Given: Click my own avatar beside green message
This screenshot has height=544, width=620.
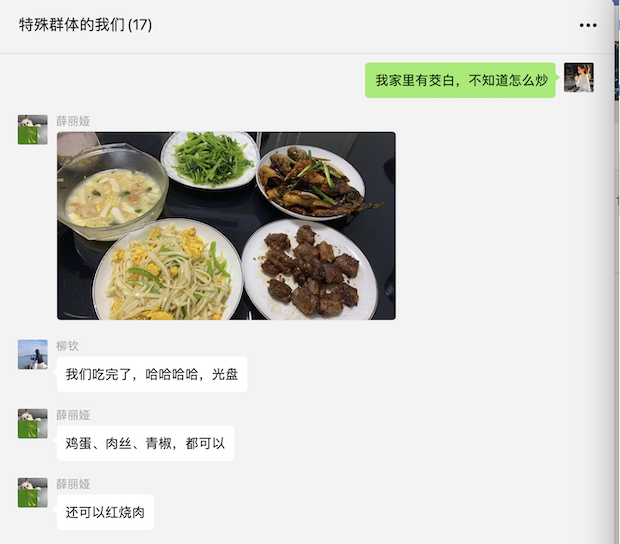Looking at the screenshot, I should [x=578, y=77].
